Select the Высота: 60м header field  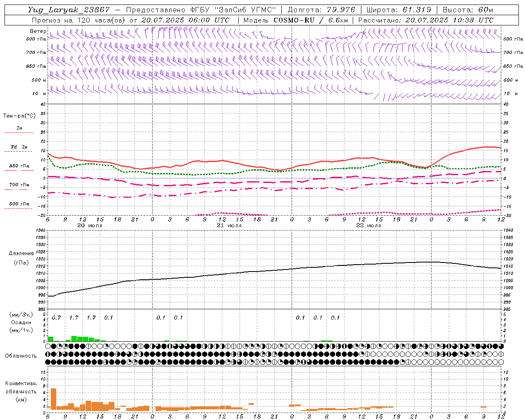click(468, 10)
